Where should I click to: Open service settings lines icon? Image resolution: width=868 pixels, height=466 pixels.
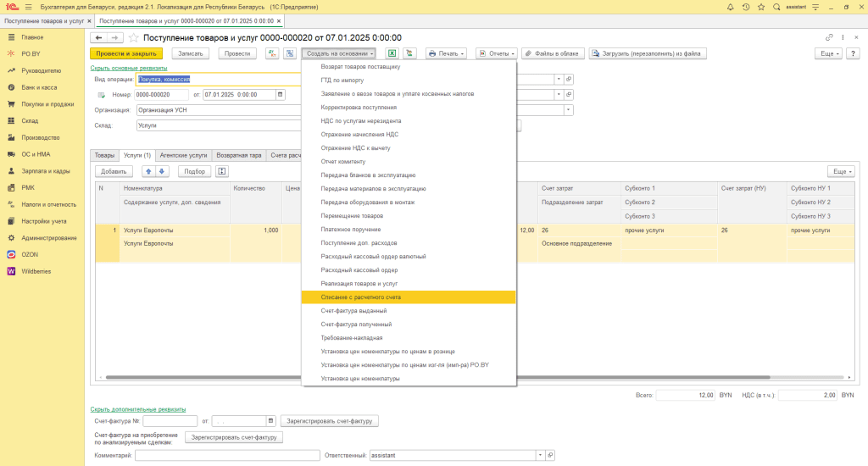[815, 7]
